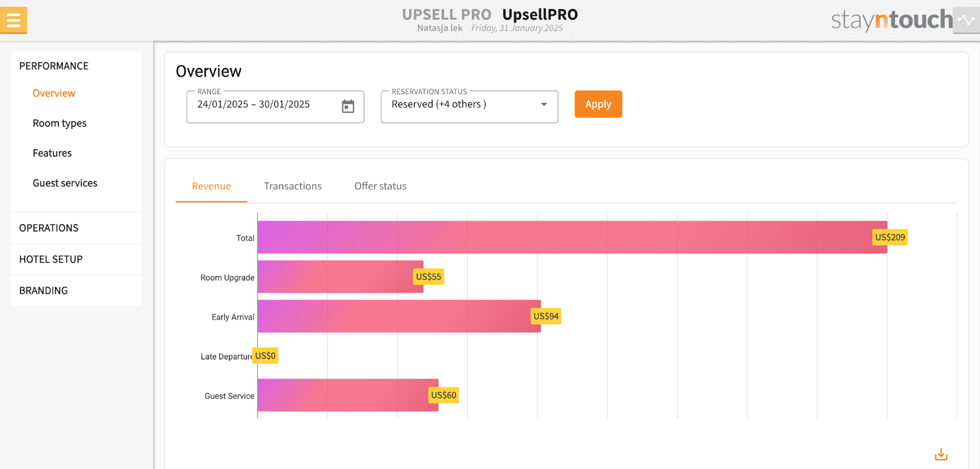Open Room types in the sidebar
Viewport: 980px width, 469px height.
59,123
